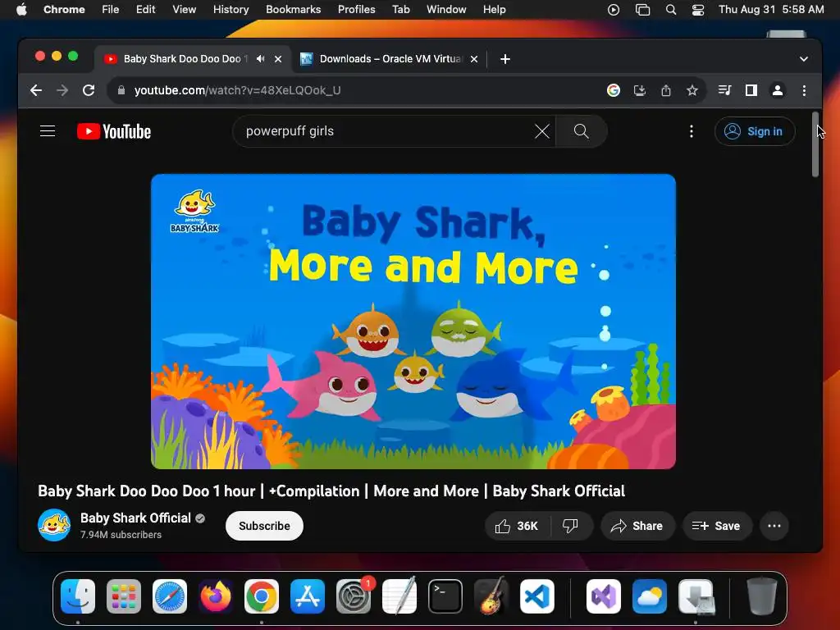840x630 pixels.
Task: Click the YouTube search magnifier button
Action: pos(582,131)
